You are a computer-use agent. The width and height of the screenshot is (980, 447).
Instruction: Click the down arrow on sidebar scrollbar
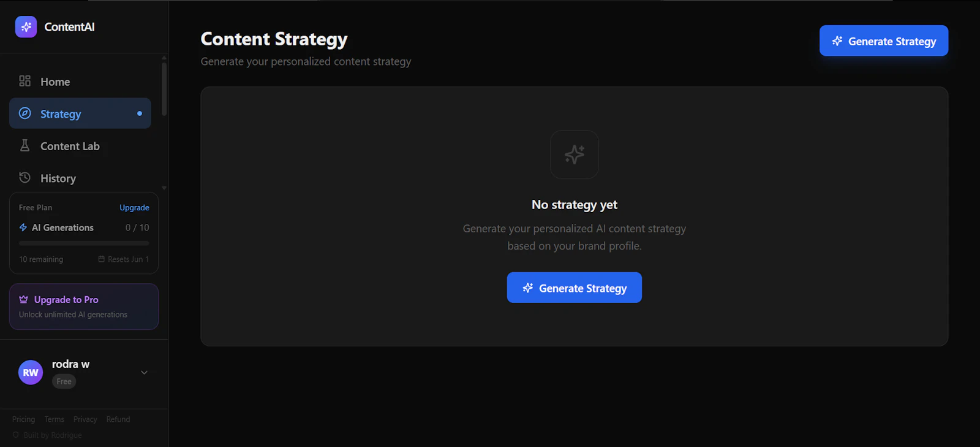point(164,188)
